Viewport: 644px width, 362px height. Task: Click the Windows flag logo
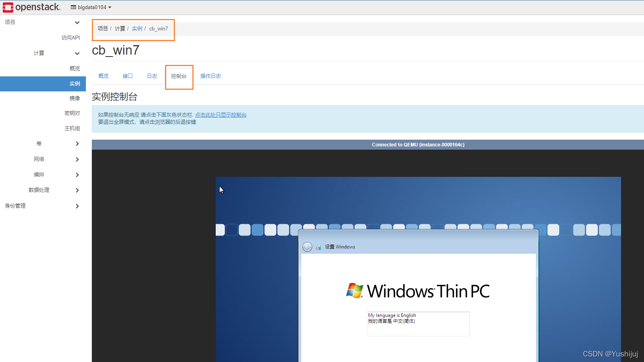[355, 290]
